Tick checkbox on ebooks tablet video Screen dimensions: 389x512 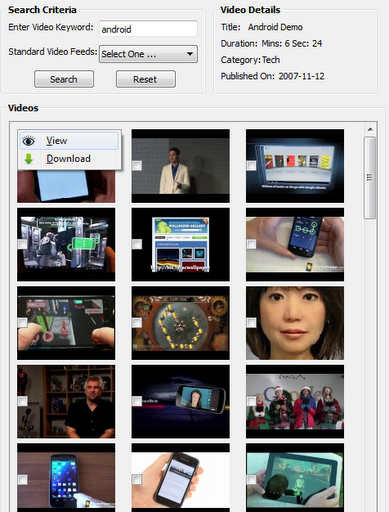click(x=251, y=166)
